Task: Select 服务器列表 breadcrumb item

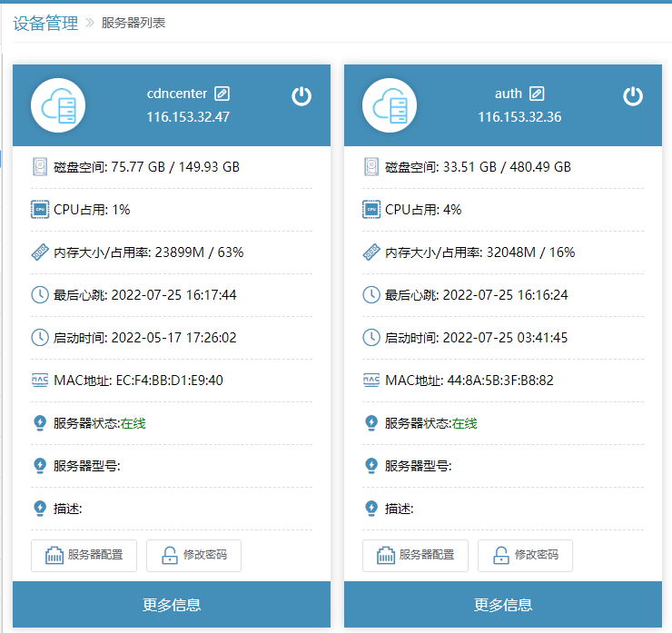Action: 133,23
